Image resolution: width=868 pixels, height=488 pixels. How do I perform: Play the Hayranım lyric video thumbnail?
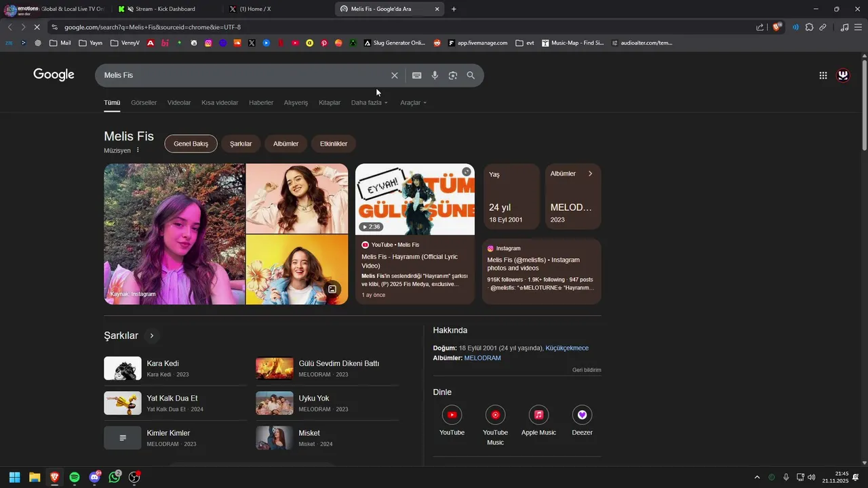tap(415, 199)
